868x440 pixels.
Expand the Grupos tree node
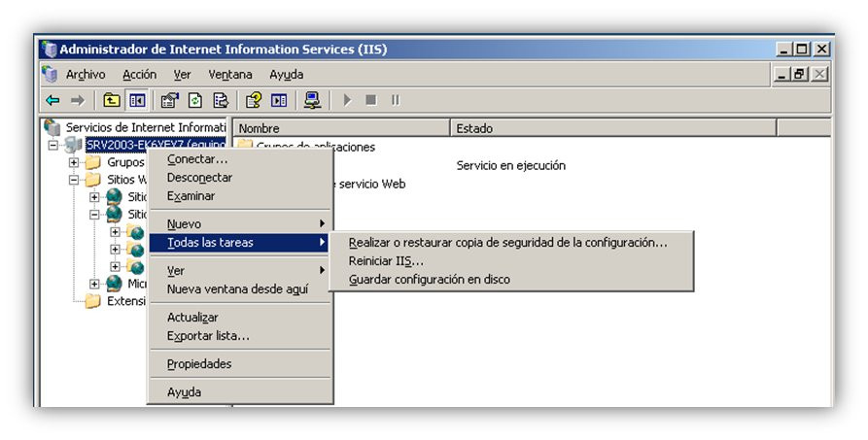point(74,162)
